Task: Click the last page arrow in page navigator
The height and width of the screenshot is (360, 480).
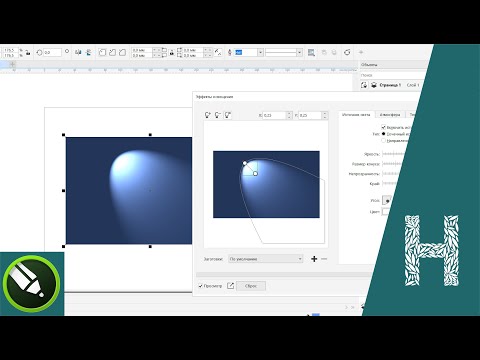Action: pyautogui.click(x=353, y=307)
